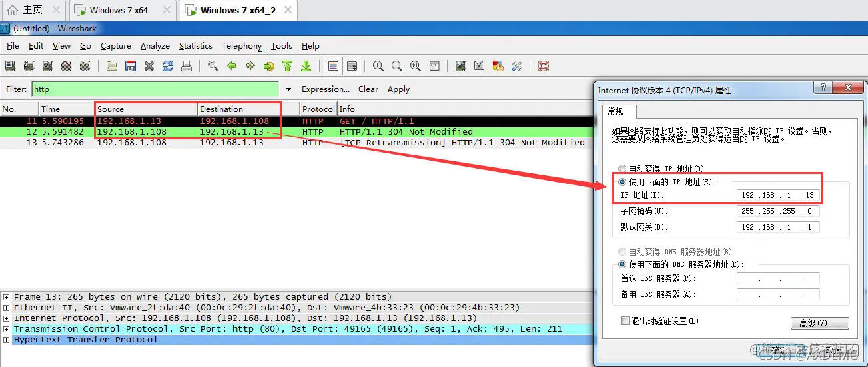
Task: Expand the Frame 13 tree row
Action: click(6, 297)
